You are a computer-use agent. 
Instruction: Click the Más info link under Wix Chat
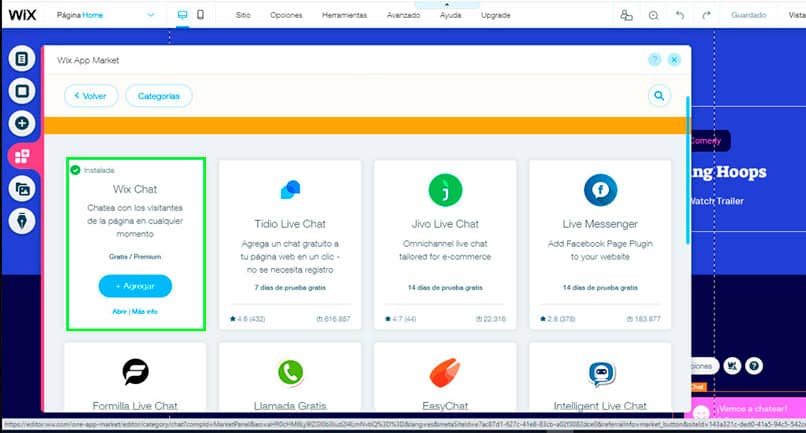[x=144, y=312]
